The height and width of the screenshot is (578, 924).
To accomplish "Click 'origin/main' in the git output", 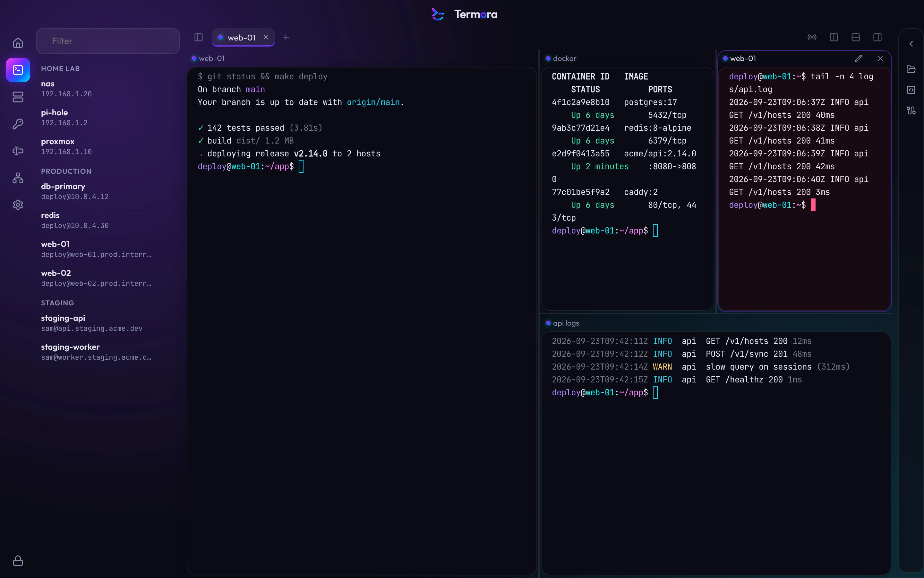I will coord(373,102).
